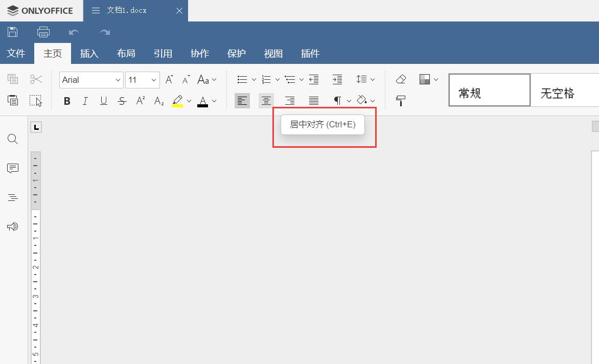
Task: Toggle right alignment
Action: point(290,101)
